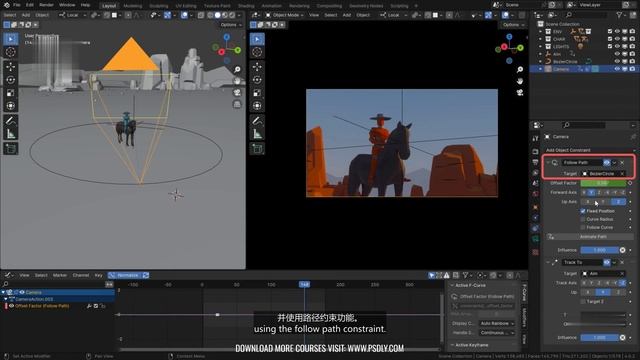Open the Object Constraints properties tab

coord(535,229)
